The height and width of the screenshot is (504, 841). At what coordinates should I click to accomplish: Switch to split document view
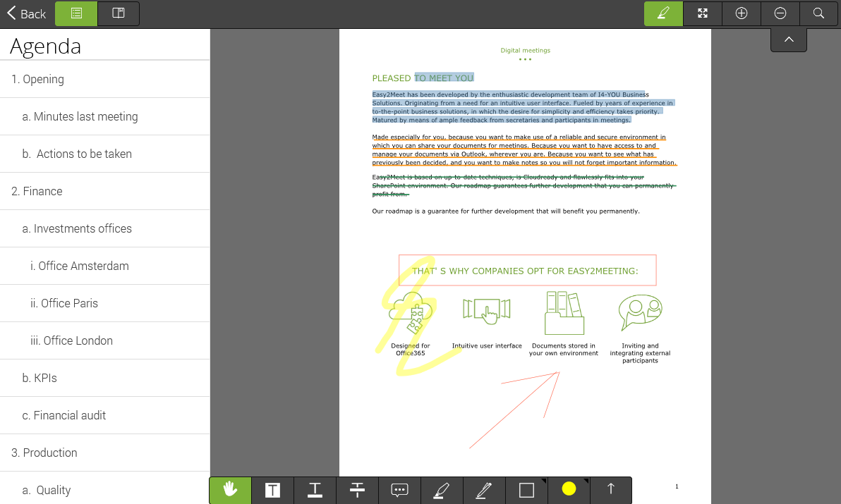click(119, 13)
